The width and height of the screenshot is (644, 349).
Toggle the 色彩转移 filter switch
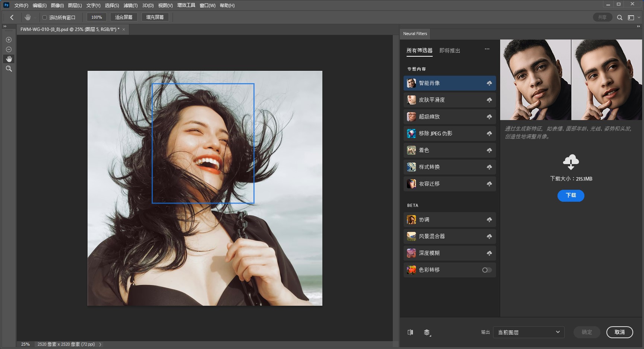[487, 270]
